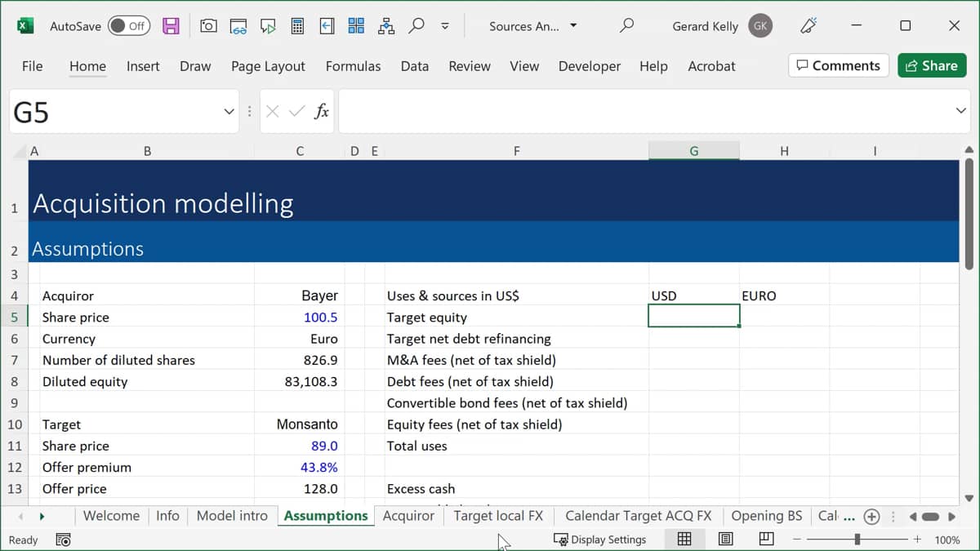This screenshot has height=551, width=980.
Task: Switch to Page Layout view icon
Action: [x=725, y=539]
